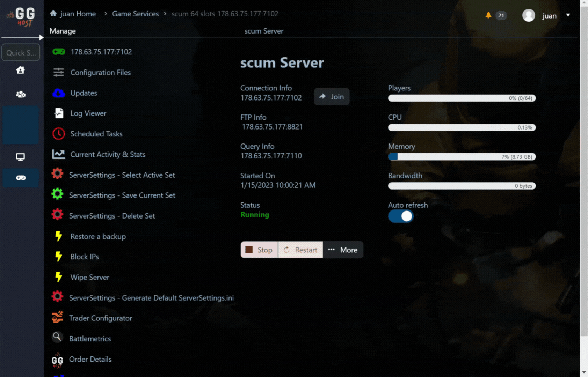588x377 pixels.
Task: Open Configuration Files menu entry
Action: tap(100, 72)
